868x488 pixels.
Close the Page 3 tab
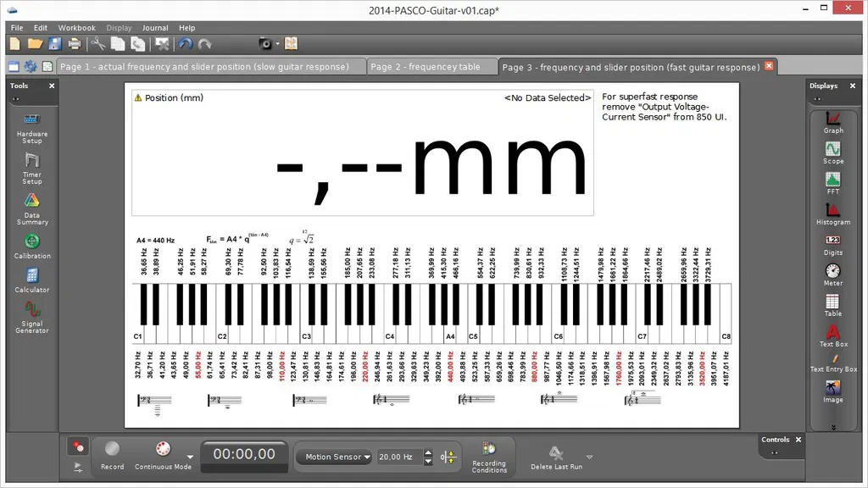tap(769, 66)
